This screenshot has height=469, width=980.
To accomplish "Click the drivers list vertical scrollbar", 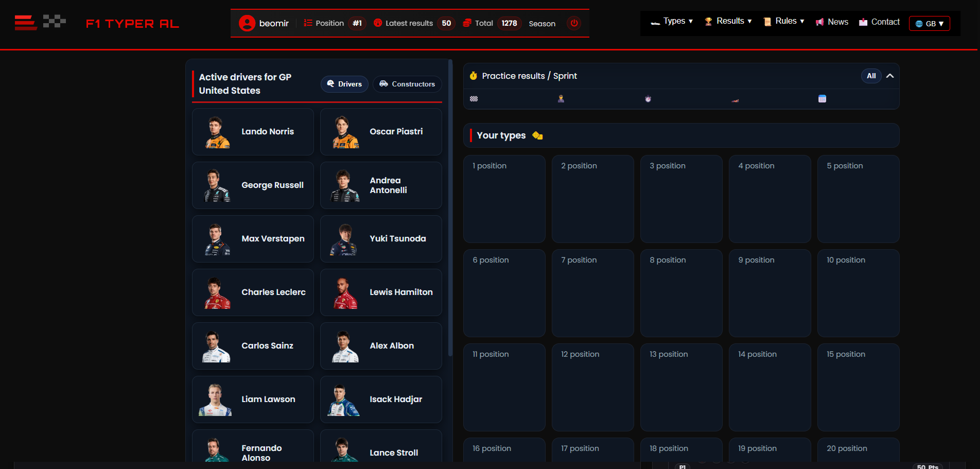I will (x=450, y=209).
